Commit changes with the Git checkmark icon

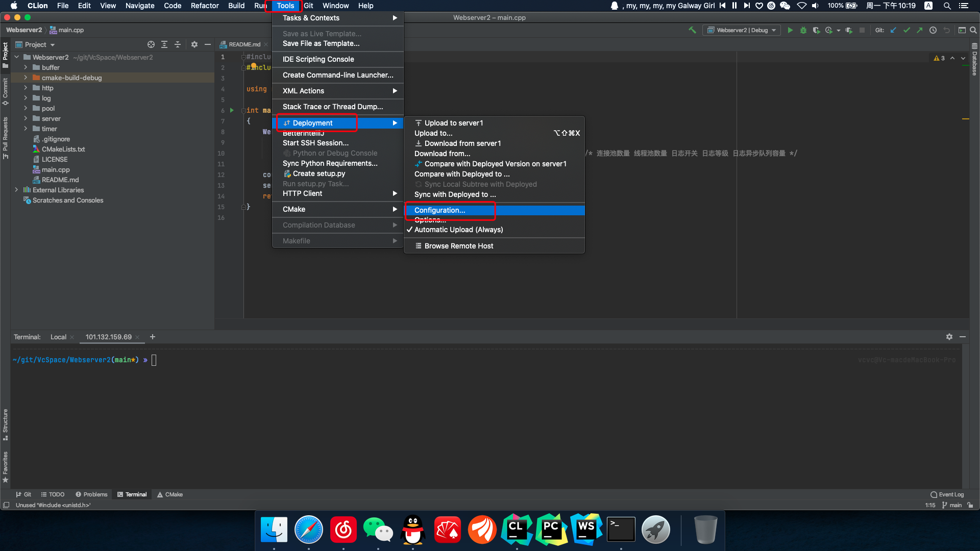tap(906, 30)
